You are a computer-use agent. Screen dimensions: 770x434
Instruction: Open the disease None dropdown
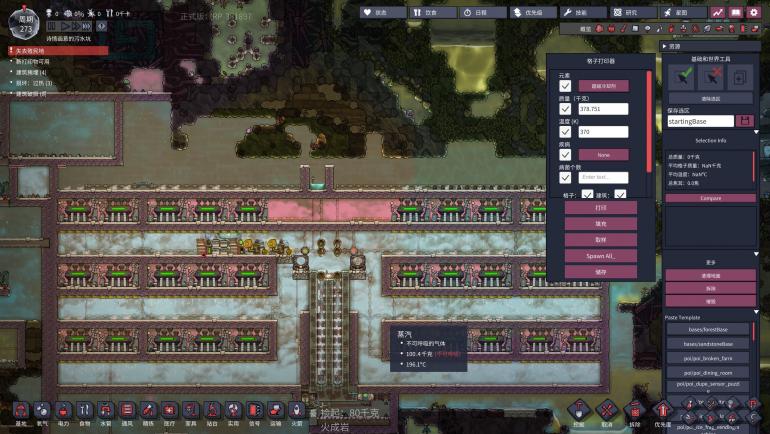(604, 155)
